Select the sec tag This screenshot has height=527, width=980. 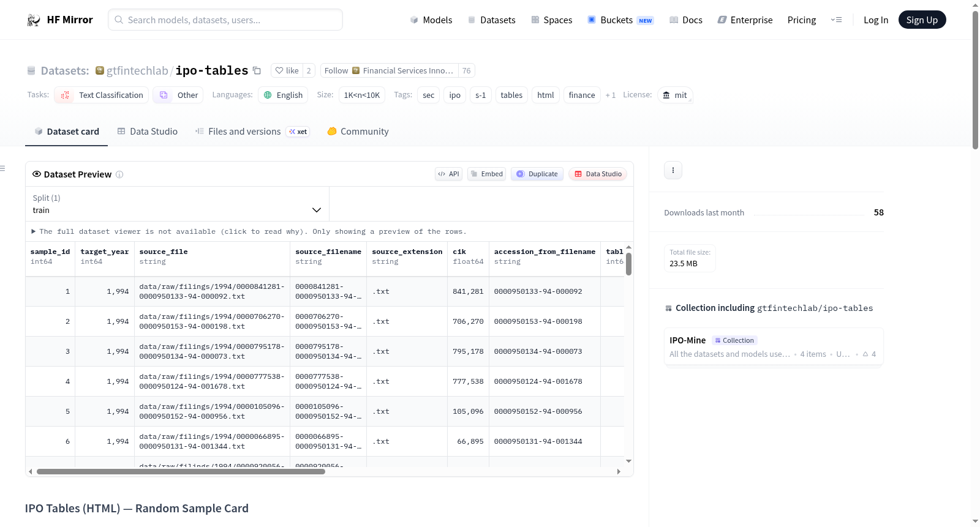429,95
